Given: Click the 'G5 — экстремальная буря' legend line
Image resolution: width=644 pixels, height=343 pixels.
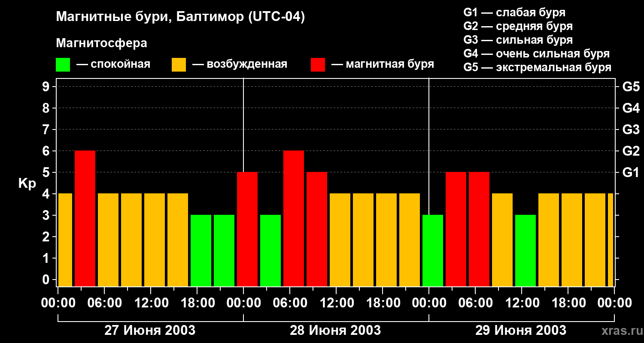Looking at the screenshot, I should point(537,67).
